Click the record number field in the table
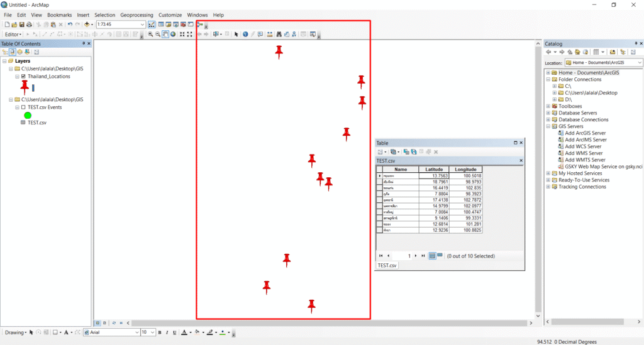Screen dimensions: 644x345 [402, 256]
